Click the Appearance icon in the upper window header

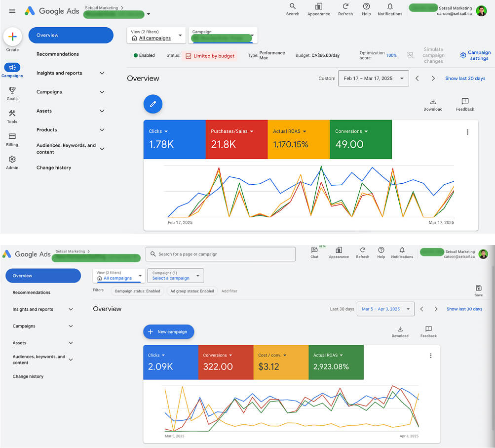319,6
